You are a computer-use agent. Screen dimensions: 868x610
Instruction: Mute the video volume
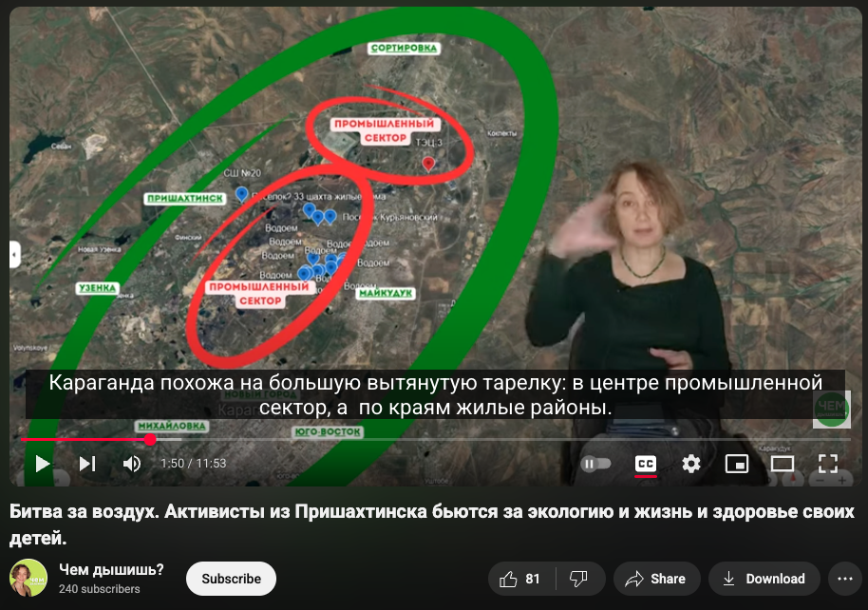(x=132, y=463)
